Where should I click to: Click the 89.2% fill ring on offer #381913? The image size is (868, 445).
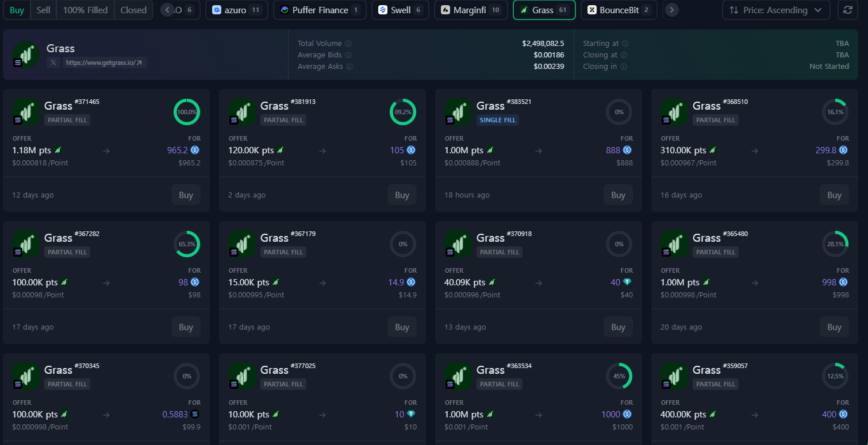[403, 112]
